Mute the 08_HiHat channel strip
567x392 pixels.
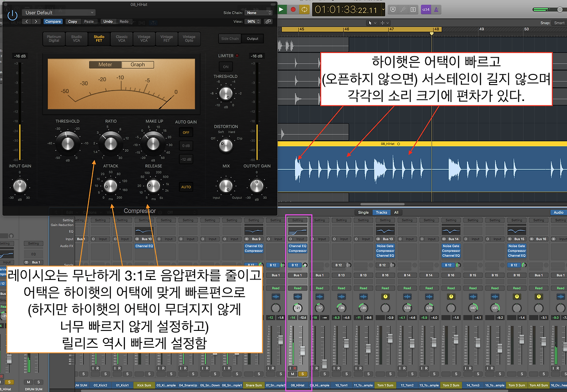coord(292,374)
